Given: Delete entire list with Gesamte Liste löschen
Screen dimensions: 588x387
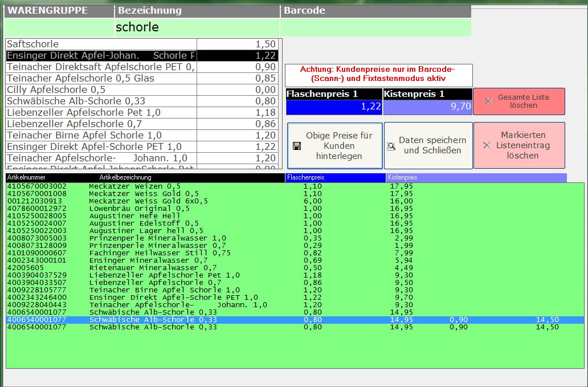Looking at the screenshot, I should [x=519, y=101].
